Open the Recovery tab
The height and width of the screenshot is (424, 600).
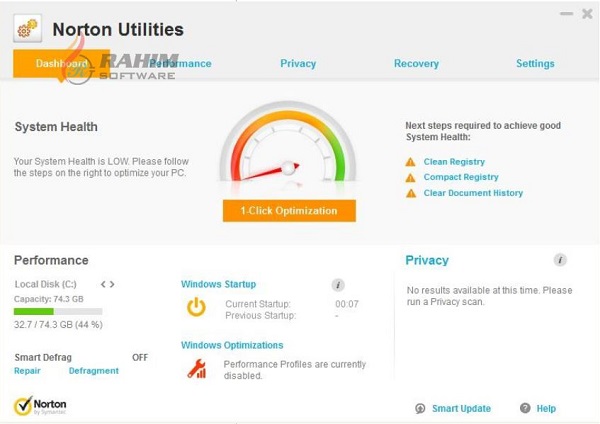416,64
